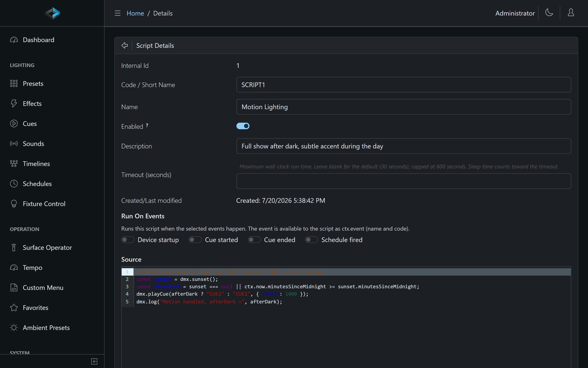Click the Favorites star icon
The image size is (588, 368).
click(x=14, y=308)
